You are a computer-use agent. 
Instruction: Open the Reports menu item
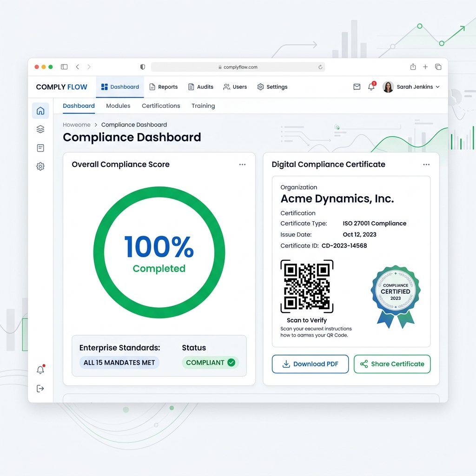[x=163, y=87]
